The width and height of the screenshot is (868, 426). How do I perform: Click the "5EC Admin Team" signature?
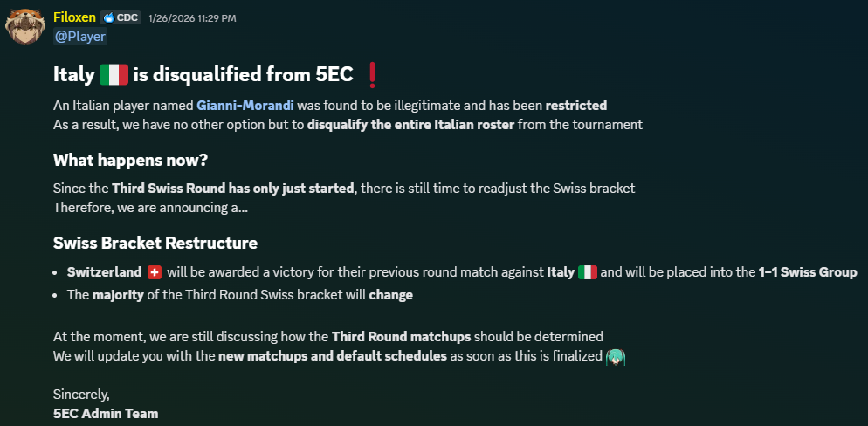coord(105,413)
